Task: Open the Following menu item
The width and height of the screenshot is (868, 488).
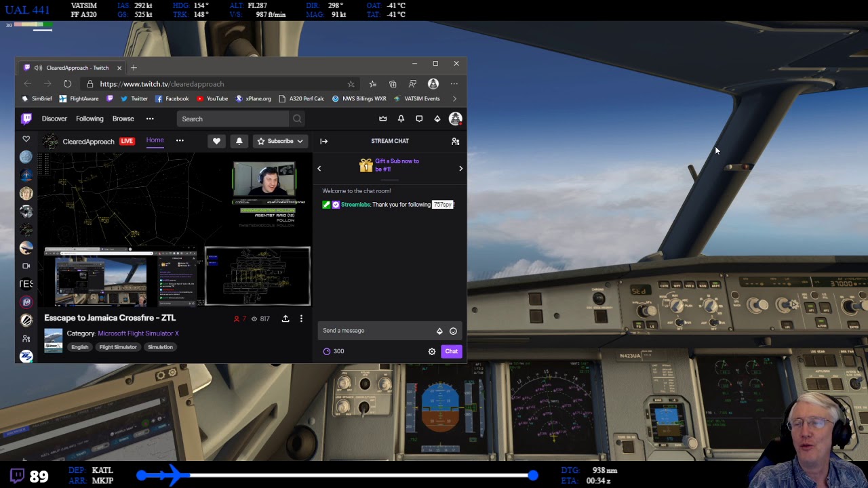Action: (x=90, y=119)
